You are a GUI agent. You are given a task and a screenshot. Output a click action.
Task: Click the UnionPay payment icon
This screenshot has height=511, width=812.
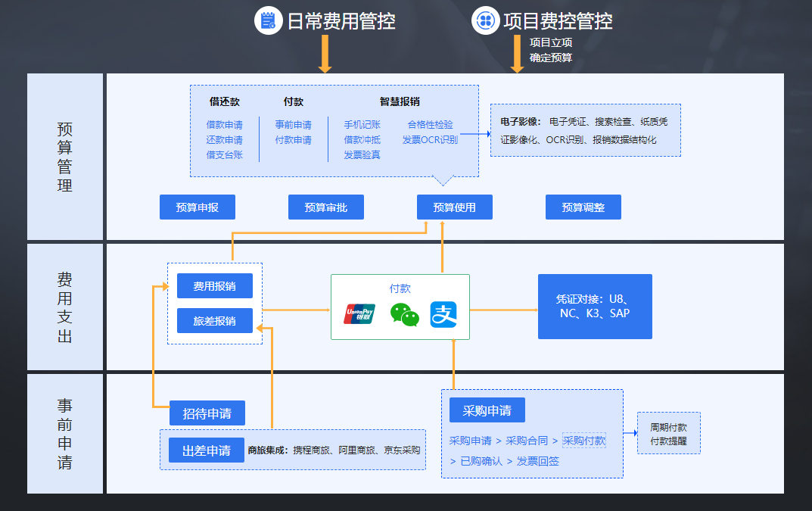tap(360, 313)
